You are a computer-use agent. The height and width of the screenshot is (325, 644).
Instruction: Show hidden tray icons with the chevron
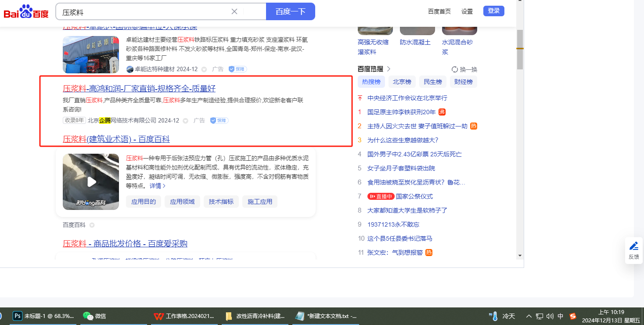[529, 316]
